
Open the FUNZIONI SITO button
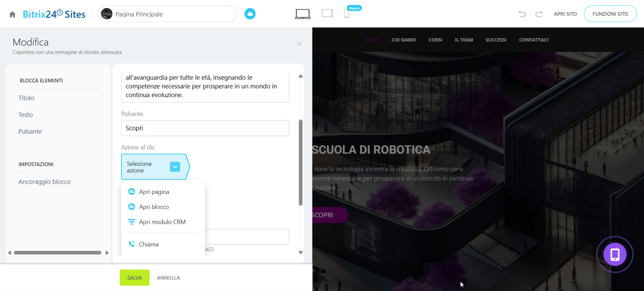click(x=610, y=14)
